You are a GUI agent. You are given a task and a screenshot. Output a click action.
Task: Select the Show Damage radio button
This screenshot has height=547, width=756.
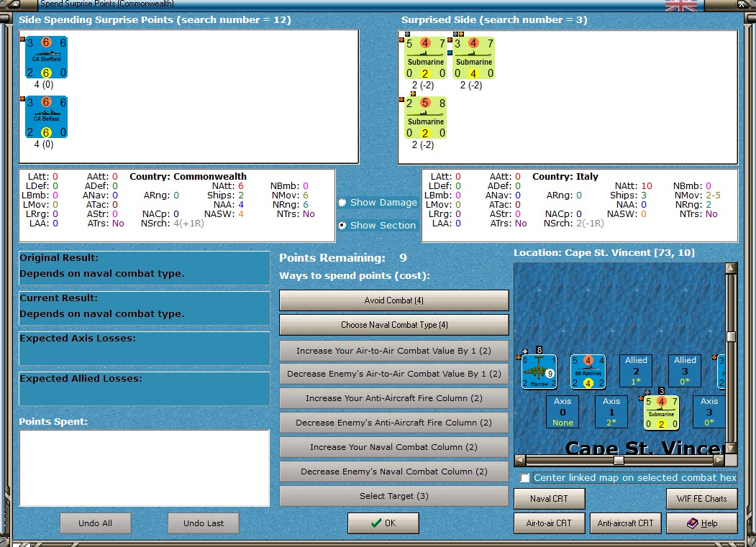(342, 203)
